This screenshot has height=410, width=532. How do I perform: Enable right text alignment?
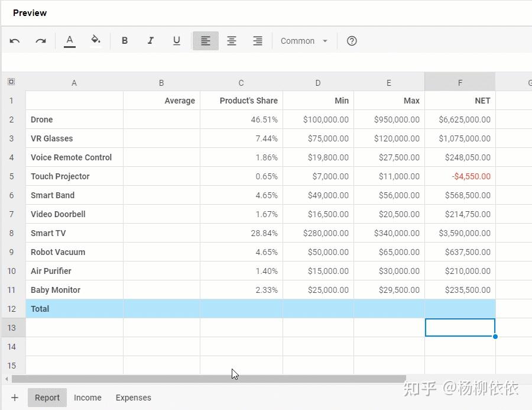tap(258, 40)
